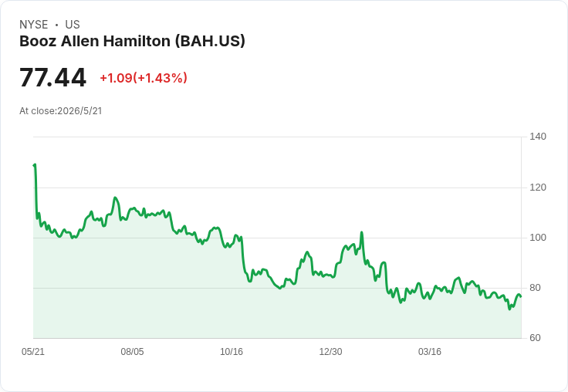Click the At close:2026/5/21 date text
The height and width of the screenshot is (392, 568).
tap(61, 111)
